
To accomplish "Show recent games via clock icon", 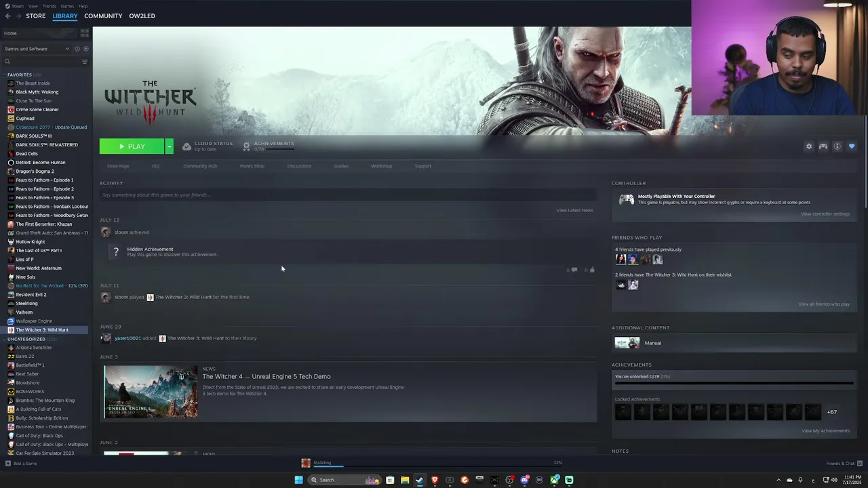I will coord(77,49).
